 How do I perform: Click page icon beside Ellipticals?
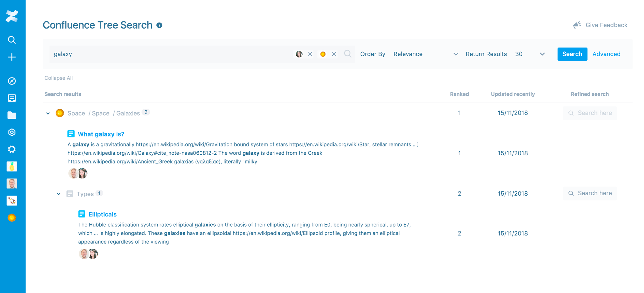82,214
